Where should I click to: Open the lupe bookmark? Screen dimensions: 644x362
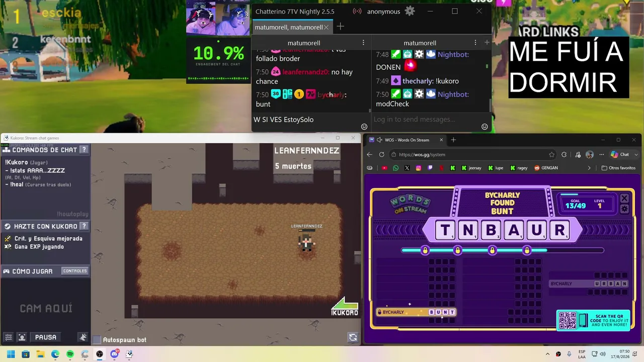(496, 168)
